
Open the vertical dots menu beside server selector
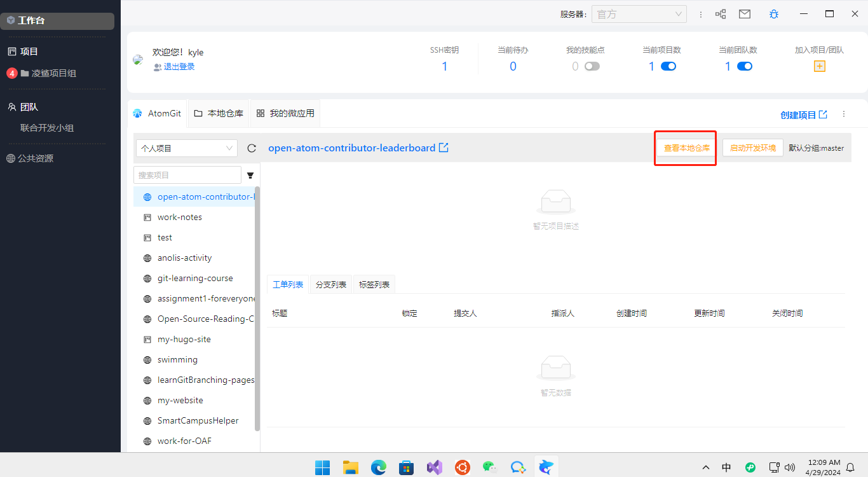701,14
